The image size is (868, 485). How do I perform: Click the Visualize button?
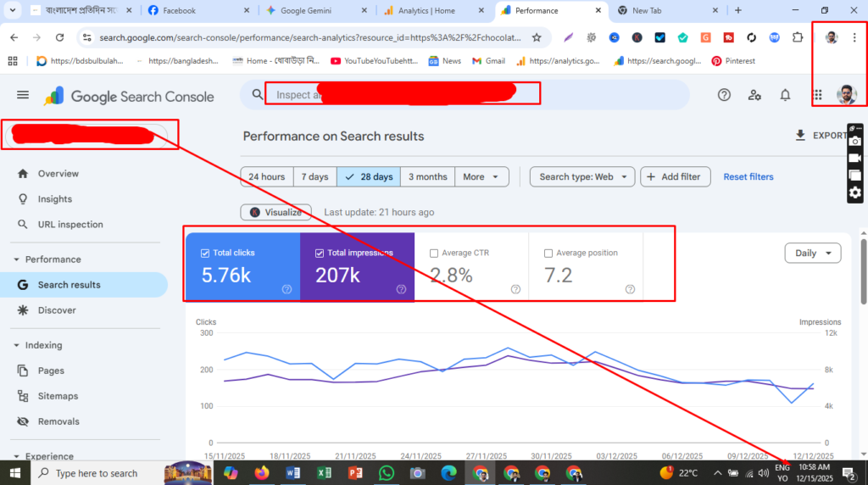pyautogui.click(x=275, y=212)
